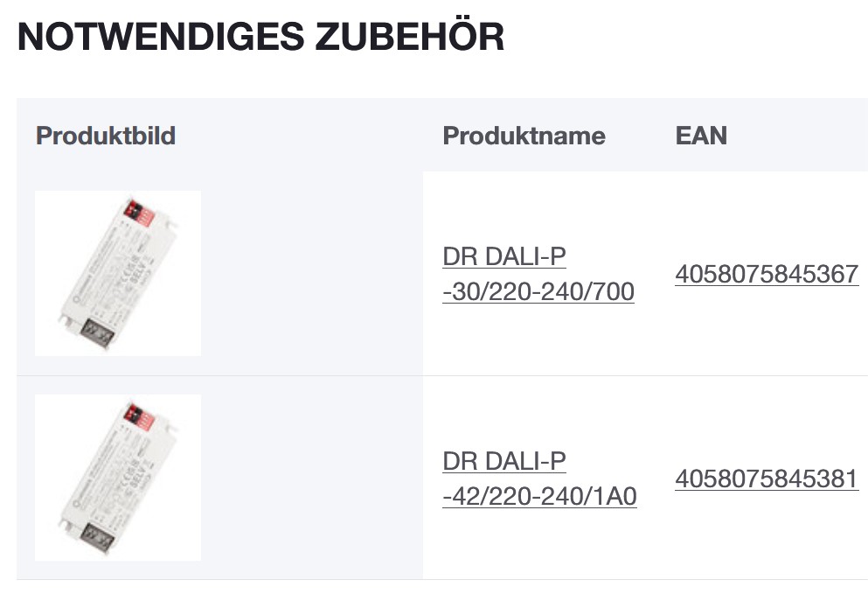Click the NOTWENDIGES ZUBEHÖR section heading
This screenshot has width=868, height=608.
click(260, 38)
